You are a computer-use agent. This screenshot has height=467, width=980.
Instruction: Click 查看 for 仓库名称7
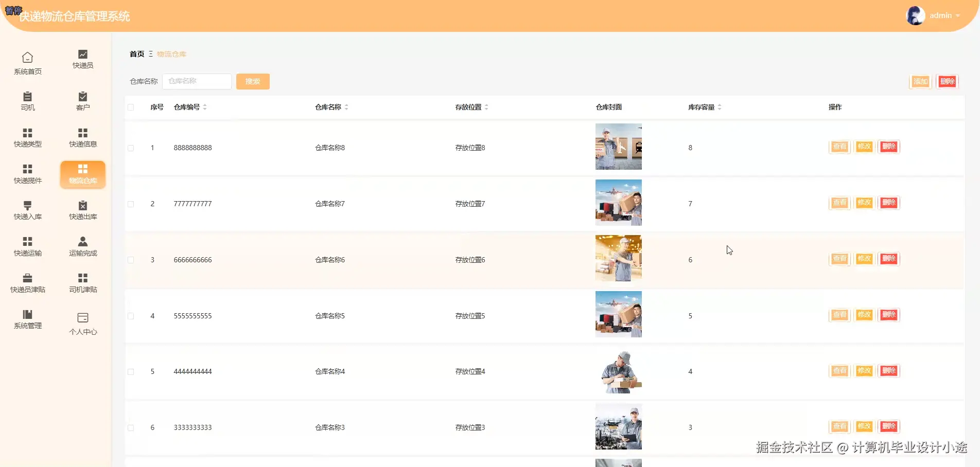(839, 203)
